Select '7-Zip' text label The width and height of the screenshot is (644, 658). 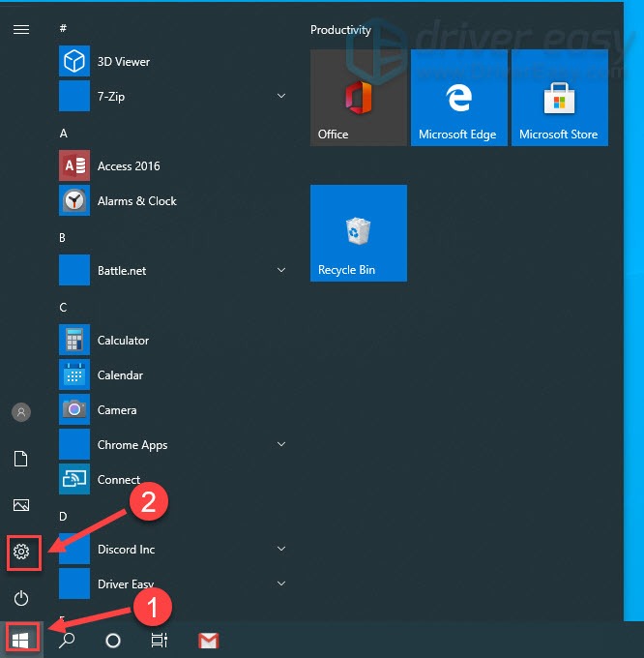[x=111, y=97]
